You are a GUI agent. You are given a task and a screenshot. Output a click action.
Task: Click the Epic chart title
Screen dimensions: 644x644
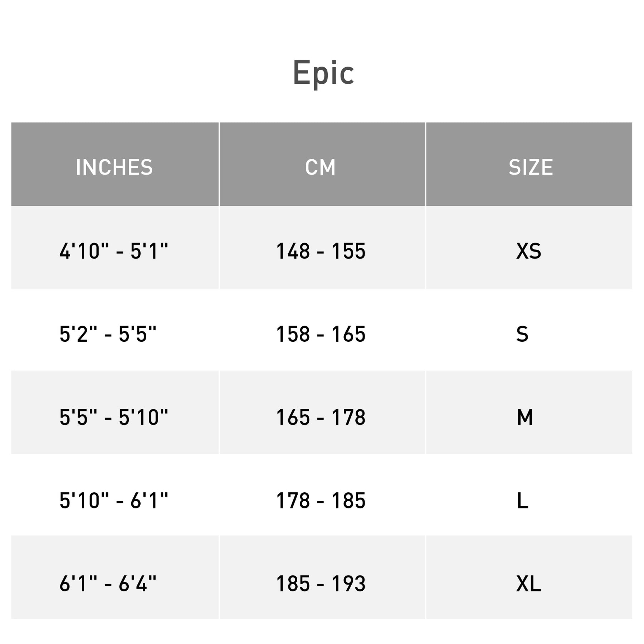[323, 73]
